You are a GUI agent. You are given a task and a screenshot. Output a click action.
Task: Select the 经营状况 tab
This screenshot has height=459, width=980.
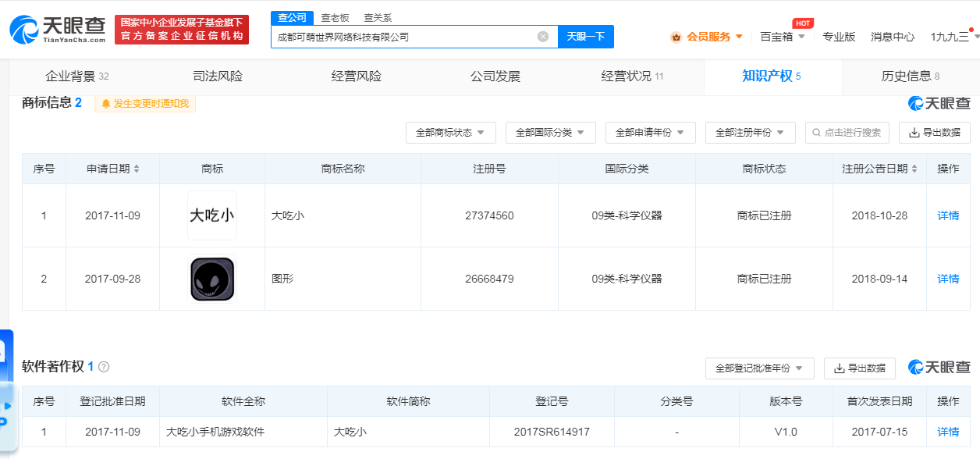click(x=633, y=76)
